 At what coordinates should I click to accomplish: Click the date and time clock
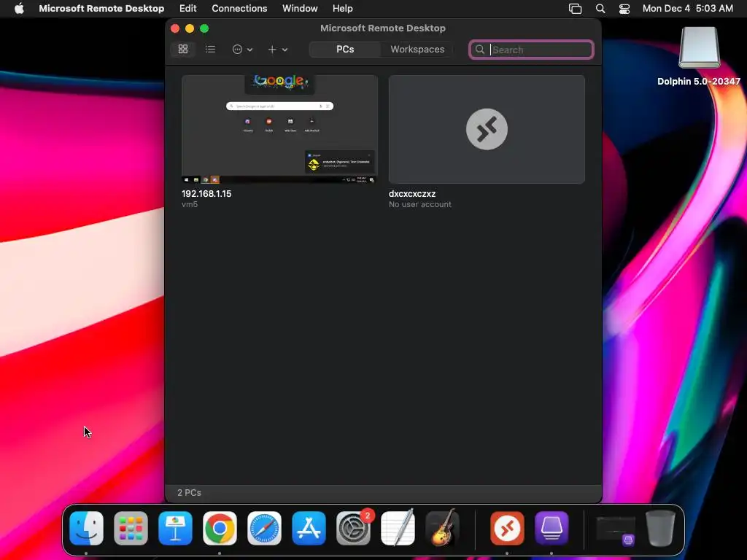687,8
